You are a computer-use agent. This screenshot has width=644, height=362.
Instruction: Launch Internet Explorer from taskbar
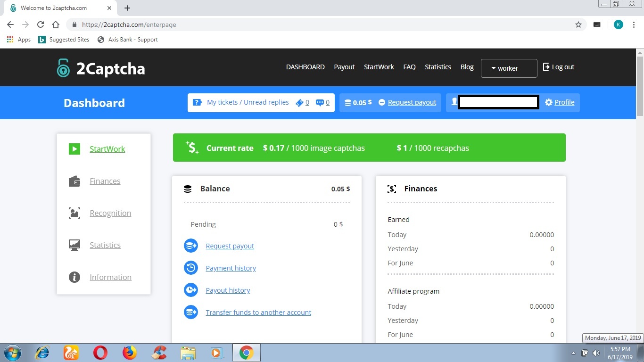42,353
